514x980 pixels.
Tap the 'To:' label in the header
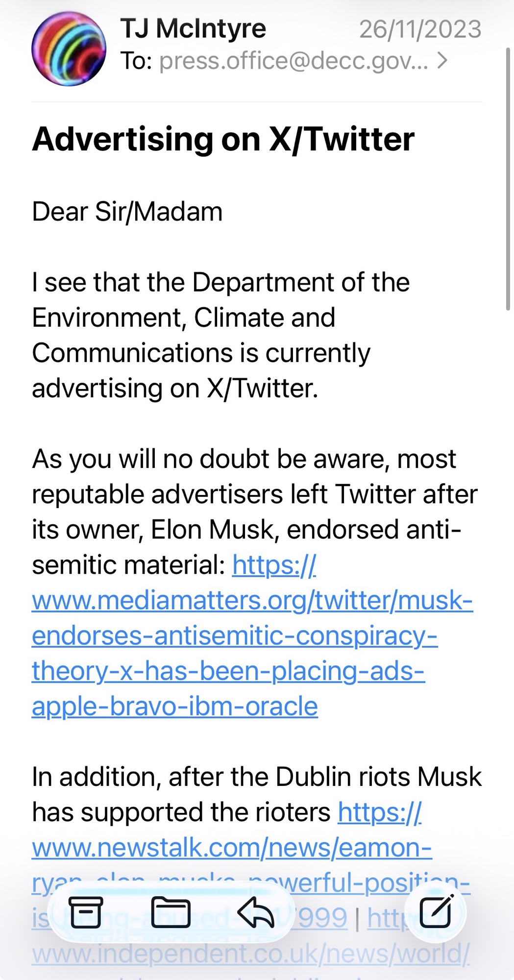click(136, 61)
